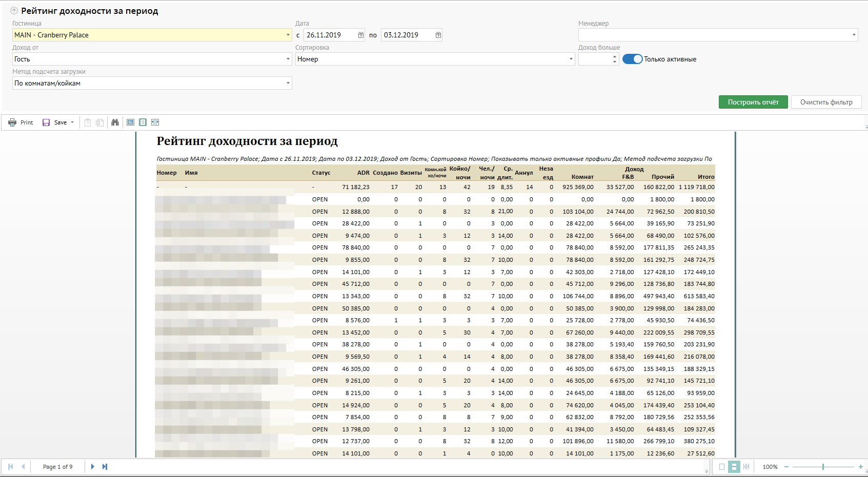Open calendar for start date 26.11.2019
The width and height of the screenshot is (868, 477).
[x=360, y=35]
